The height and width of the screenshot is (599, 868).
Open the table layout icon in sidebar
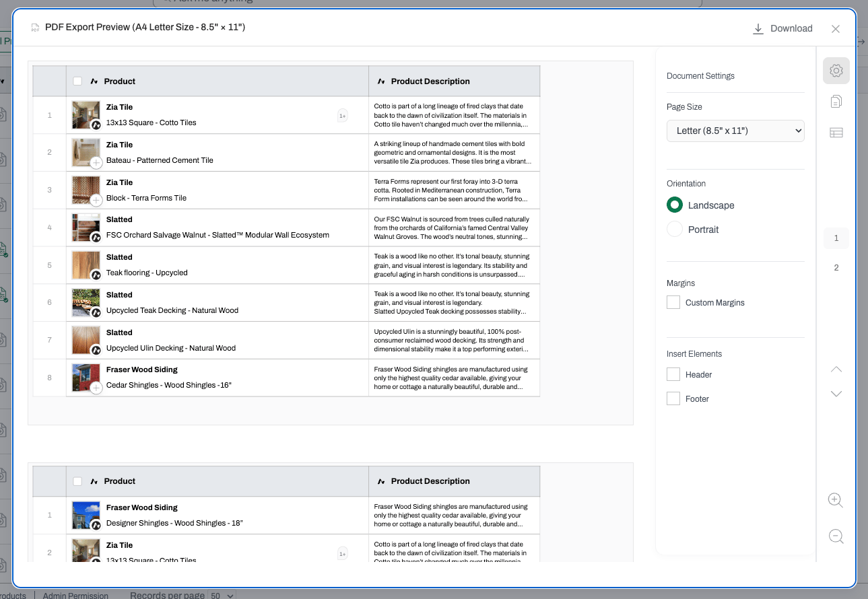836,133
